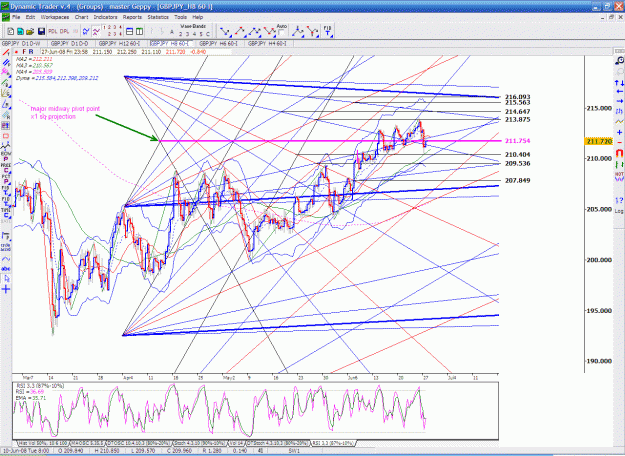Viewport: 625px width, 456px height.
Task: Open the DTOSC indicator tab
Action: 139,443
